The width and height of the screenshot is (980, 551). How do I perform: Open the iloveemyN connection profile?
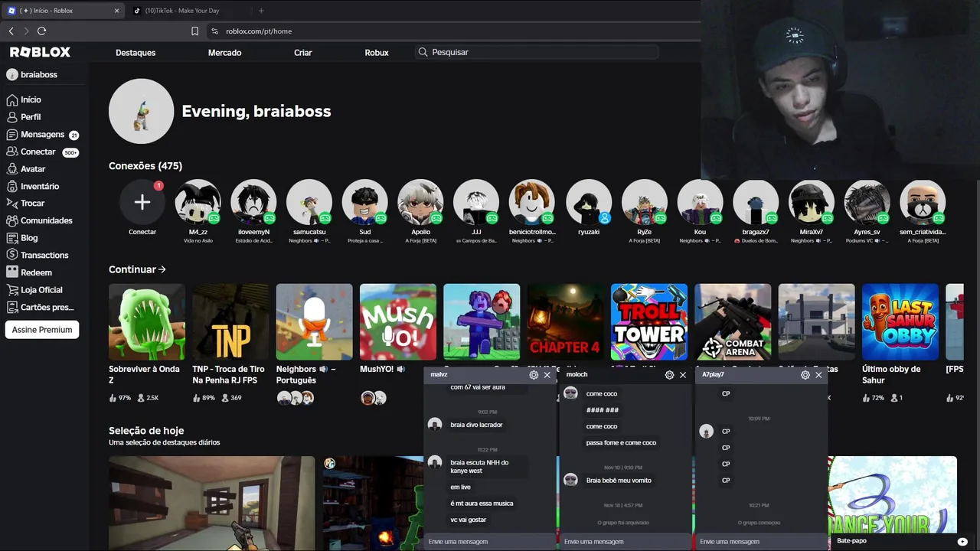(x=253, y=202)
